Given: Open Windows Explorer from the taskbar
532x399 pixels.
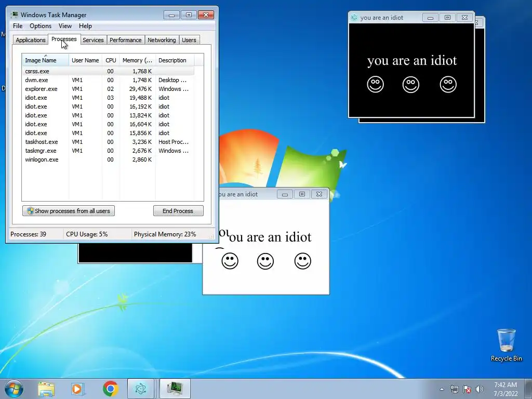Looking at the screenshot, I should 46,389.
